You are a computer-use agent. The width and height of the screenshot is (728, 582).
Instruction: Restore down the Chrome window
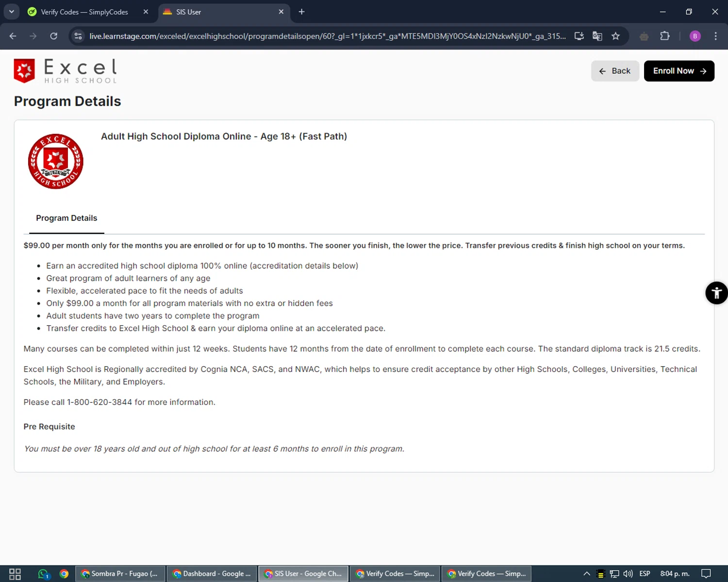coord(689,12)
